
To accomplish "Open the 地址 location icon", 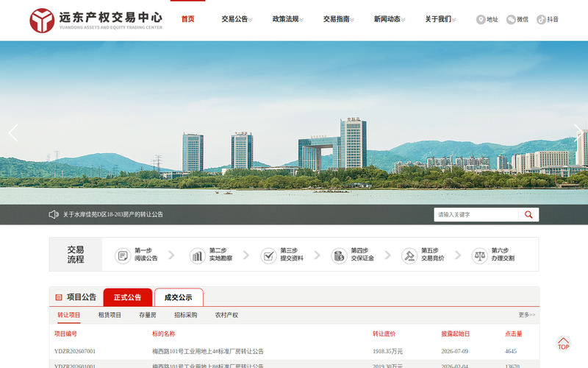I will [481, 20].
